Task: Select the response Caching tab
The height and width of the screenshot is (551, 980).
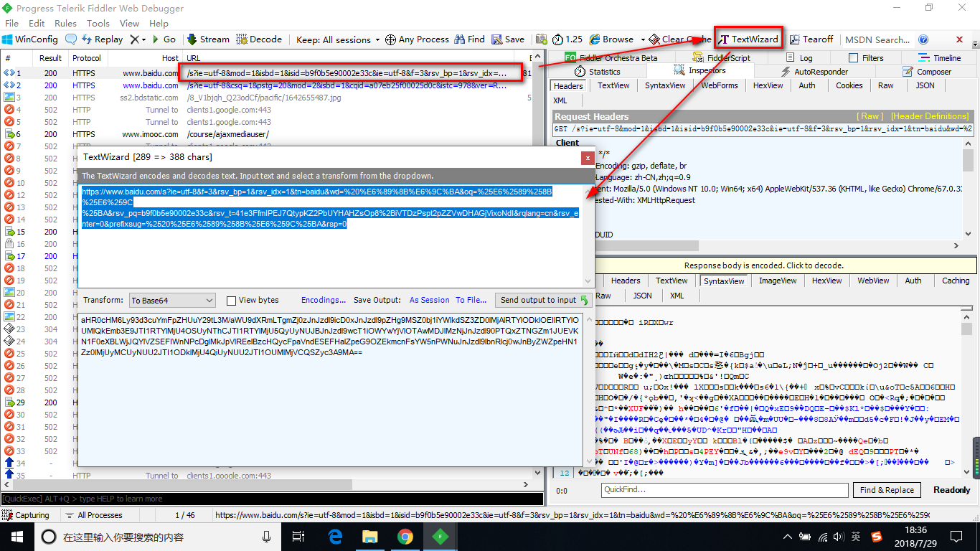Action: 956,281
